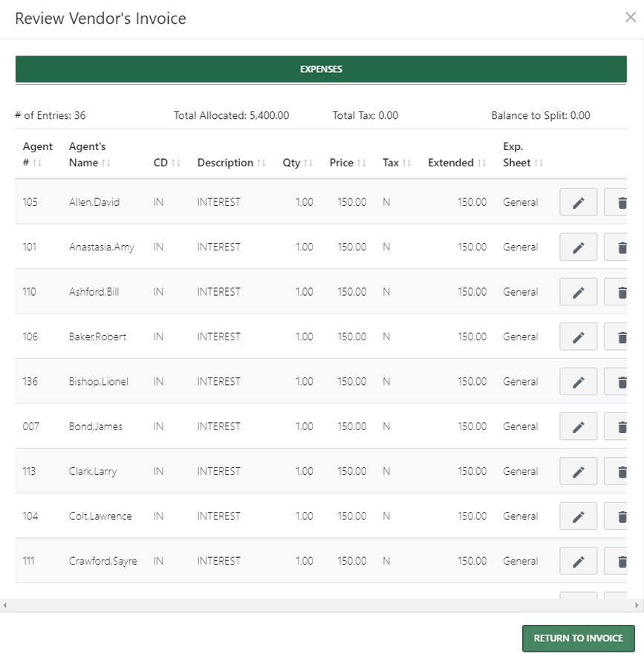This screenshot has height=659, width=644.
Task: Edit the Allen,David expense entry
Action: 579,201
